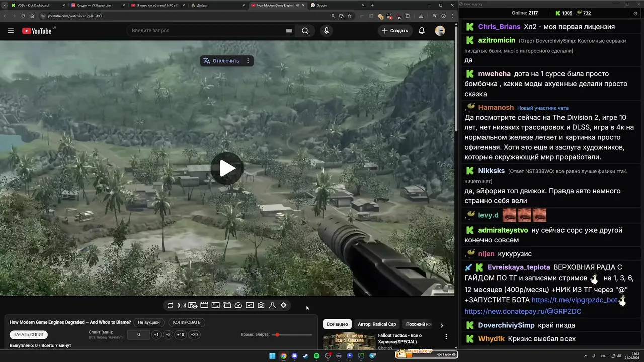This screenshot has height=362, width=644.
Task: Go to the YouTube home logo
Action: (x=37, y=31)
